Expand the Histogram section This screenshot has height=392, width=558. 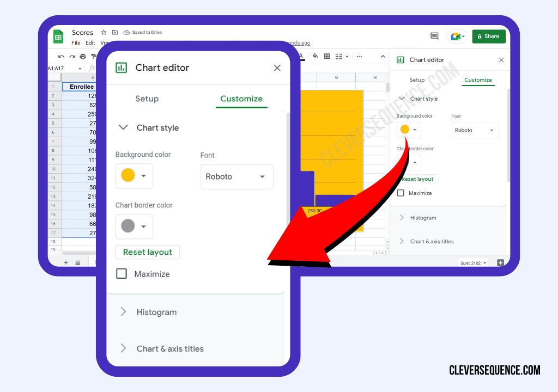[156, 312]
